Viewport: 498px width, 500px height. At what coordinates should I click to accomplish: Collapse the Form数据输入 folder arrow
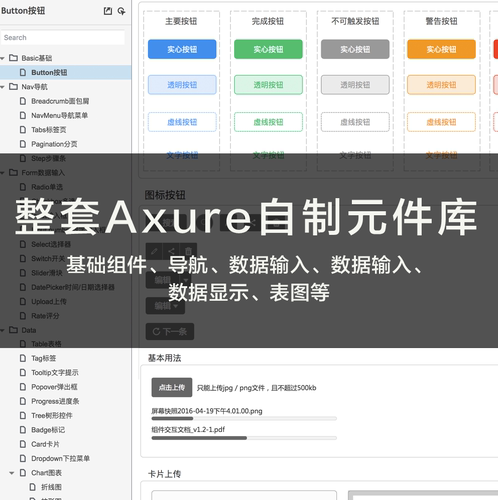coord(3,173)
